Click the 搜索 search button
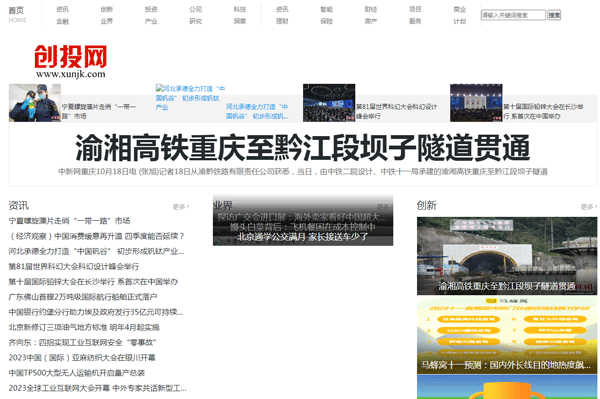The height and width of the screenshot is (399, 600). tap(554, 15)
